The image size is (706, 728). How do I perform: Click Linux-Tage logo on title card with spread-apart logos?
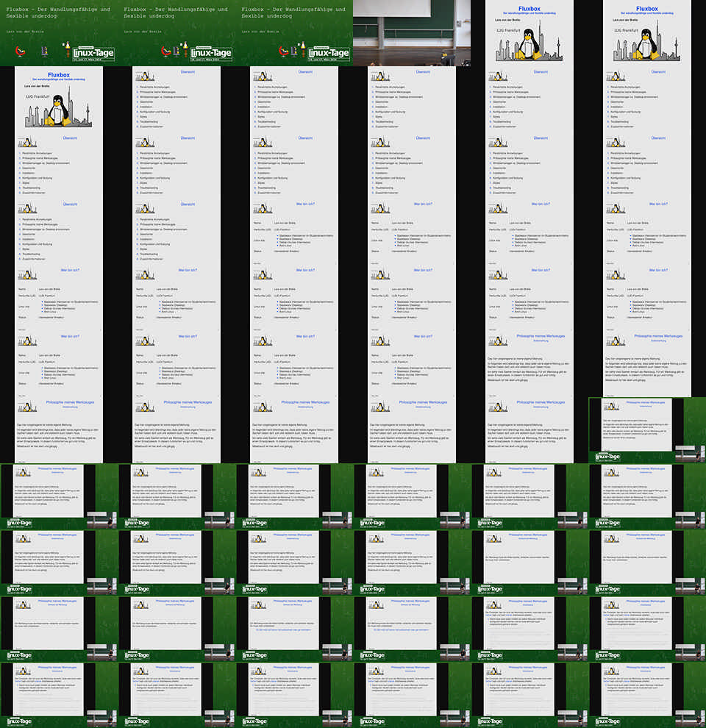pyautogui.click(x=93, y=54)
